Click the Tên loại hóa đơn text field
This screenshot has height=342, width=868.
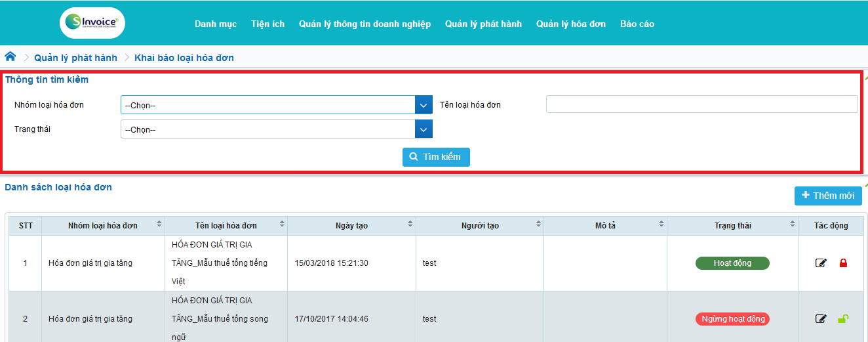[x=701, y=104]
